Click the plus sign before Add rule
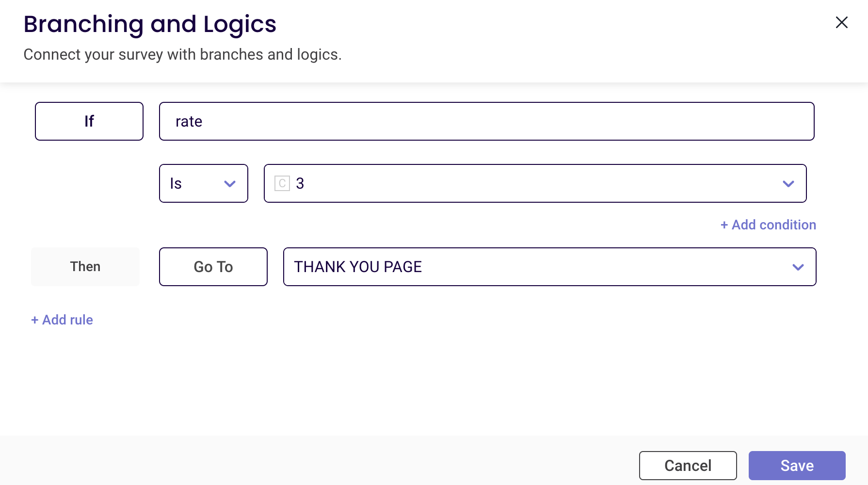The height and width of the screenshot is (485, 868). click(34, 320)
